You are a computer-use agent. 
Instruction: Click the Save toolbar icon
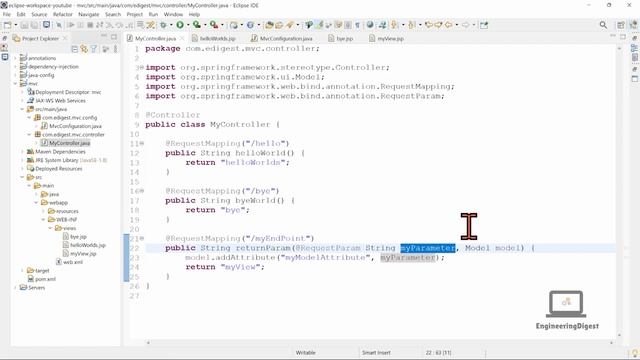coord(24,25)
